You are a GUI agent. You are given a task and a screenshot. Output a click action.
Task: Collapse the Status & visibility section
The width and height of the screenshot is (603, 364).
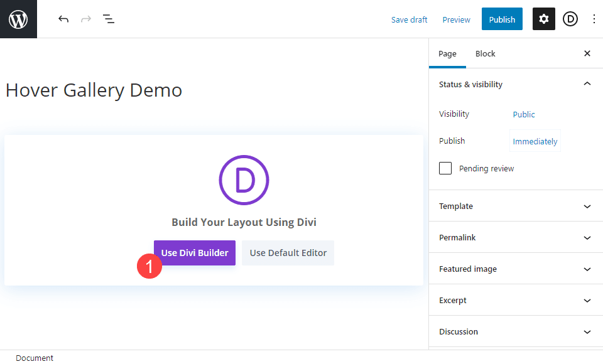point(587,83)
